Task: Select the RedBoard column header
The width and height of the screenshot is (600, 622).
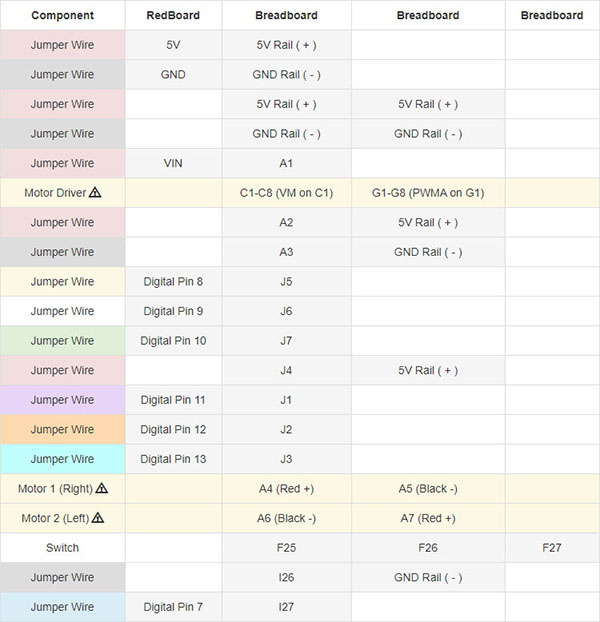Action: 173,15
